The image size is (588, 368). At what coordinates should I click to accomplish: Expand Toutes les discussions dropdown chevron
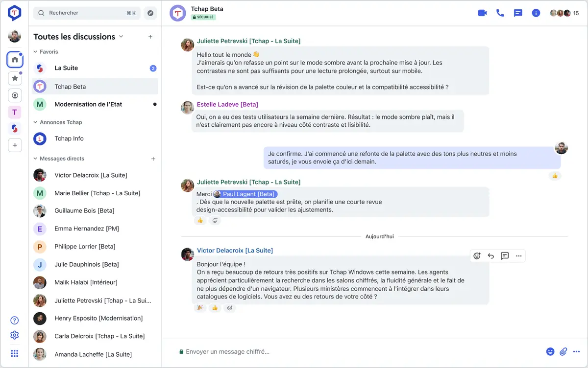point(121,37)
